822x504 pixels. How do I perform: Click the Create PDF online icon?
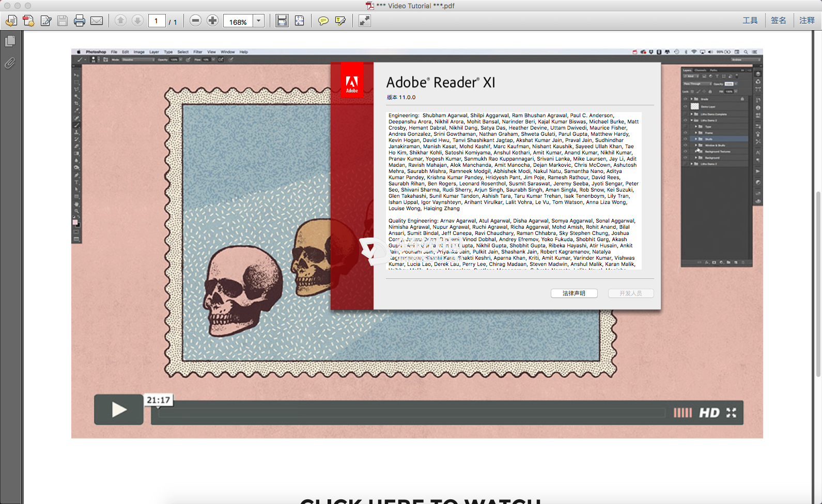(11, 21)
